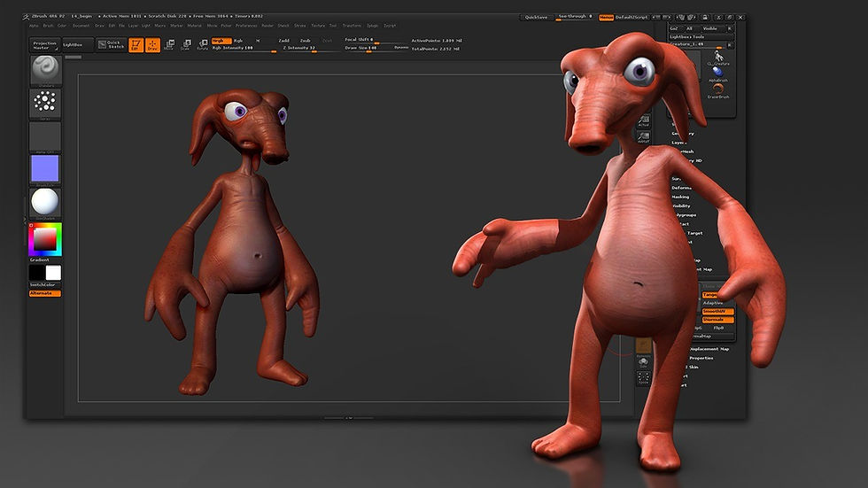
Task: Toggle the SNormals option
Action: [x=717, y=320]
